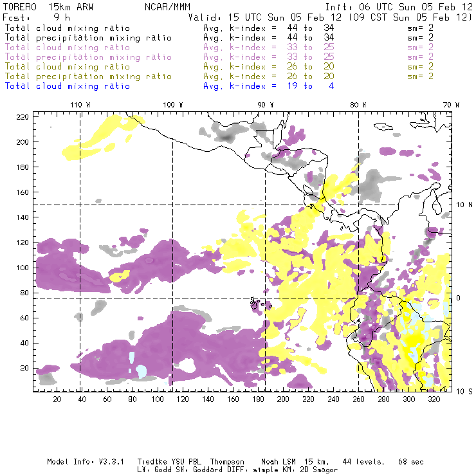Select the '100' tick on vertical axis
Screen dimensions: 476x476
23,268
